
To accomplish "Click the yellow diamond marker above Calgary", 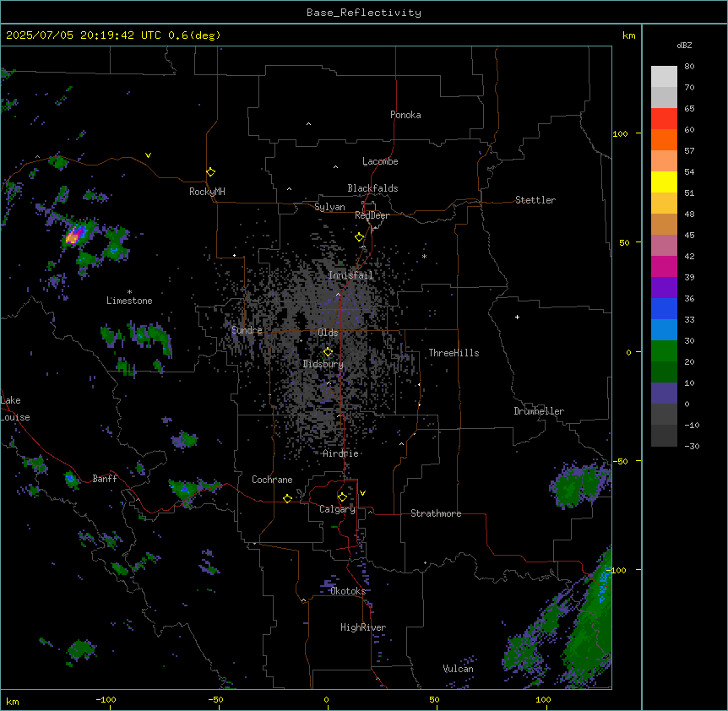I will click(x=342, y=497).
